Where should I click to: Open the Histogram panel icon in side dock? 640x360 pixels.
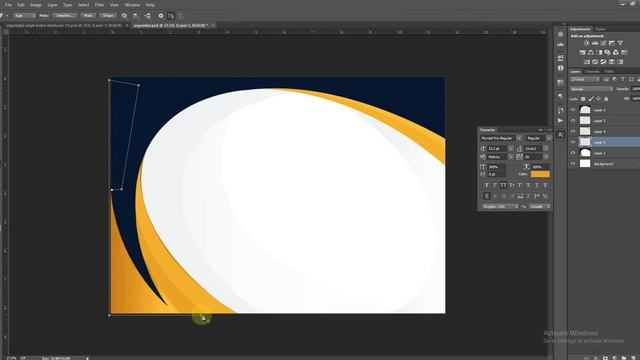pos(560,44)
